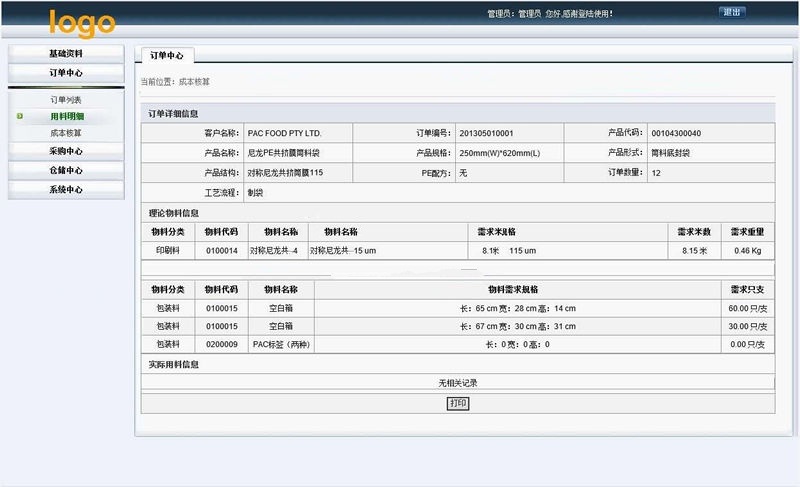This screenshot has width=800, height=487.
Task: Click the PE配方 value 无
Action: click(x=463, y=173)
